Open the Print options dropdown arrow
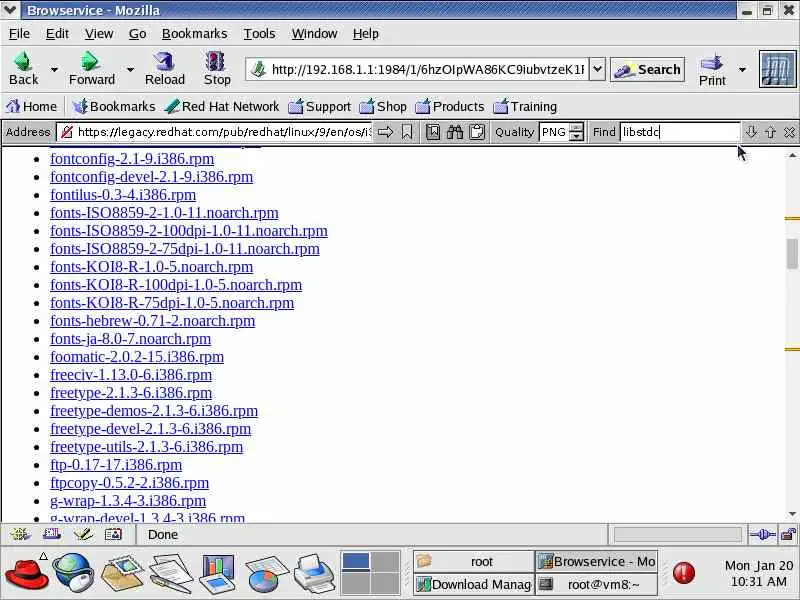This screenshot has height=600, width=800. 742,69
